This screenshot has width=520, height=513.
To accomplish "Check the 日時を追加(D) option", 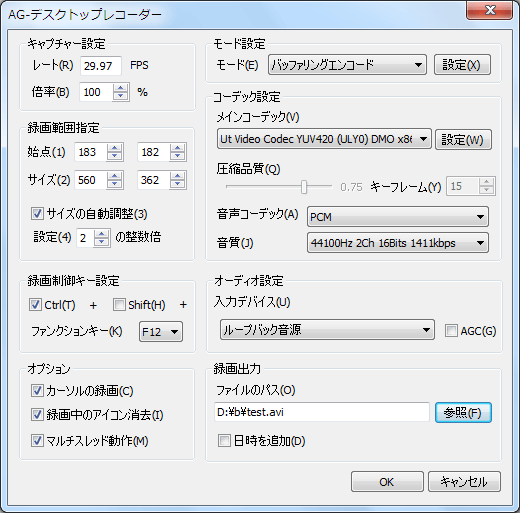I will click(x=224, y=440).
